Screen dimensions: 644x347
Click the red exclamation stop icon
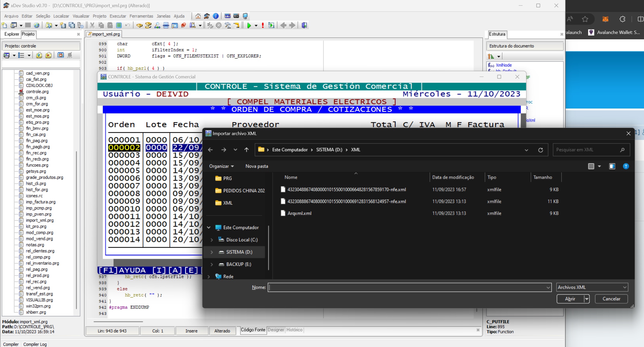click(x=263, y=25)
